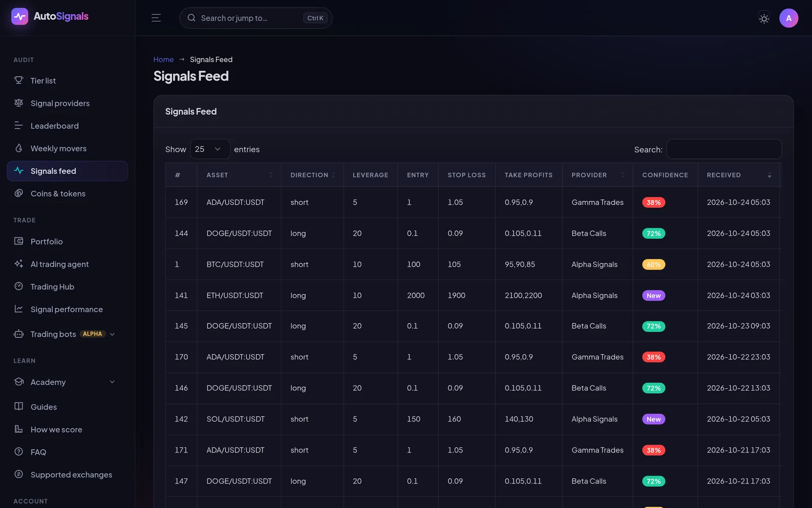Image resolution: width=812 pixels, height=508 pixels.
Task: Sort table by Received column
Action: point(738,175)
